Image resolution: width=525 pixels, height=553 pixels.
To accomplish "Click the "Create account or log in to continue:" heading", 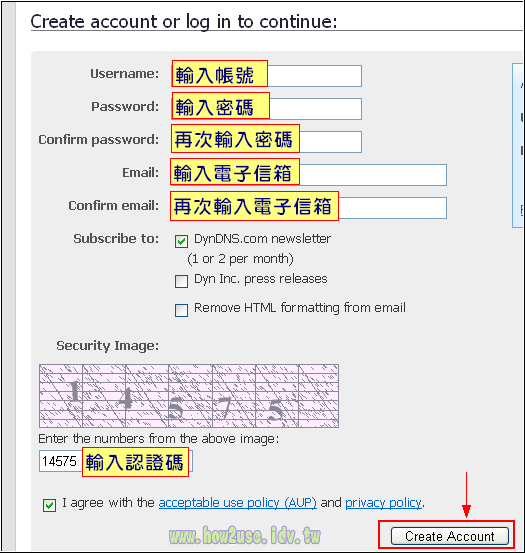I will pos(184,22).
